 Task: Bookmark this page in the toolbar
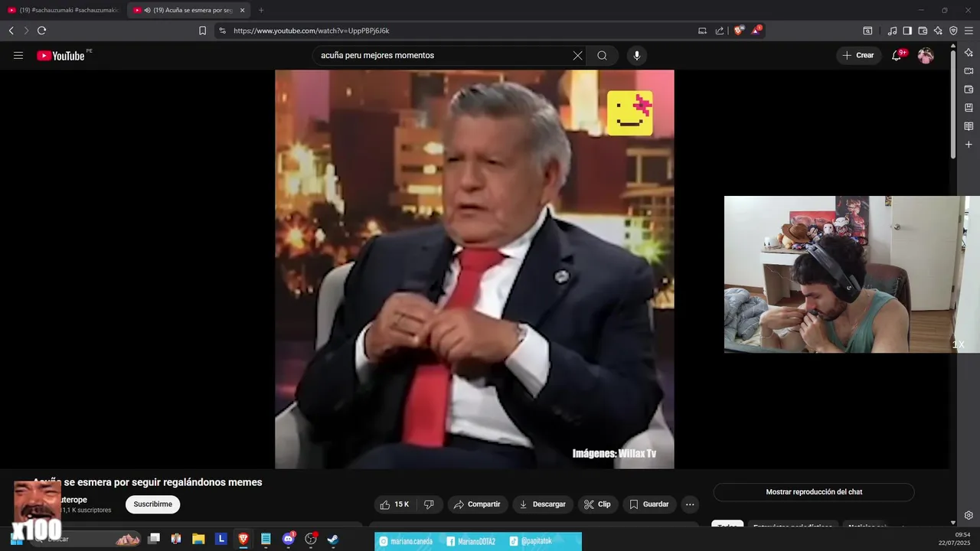(x=202, y=31)
